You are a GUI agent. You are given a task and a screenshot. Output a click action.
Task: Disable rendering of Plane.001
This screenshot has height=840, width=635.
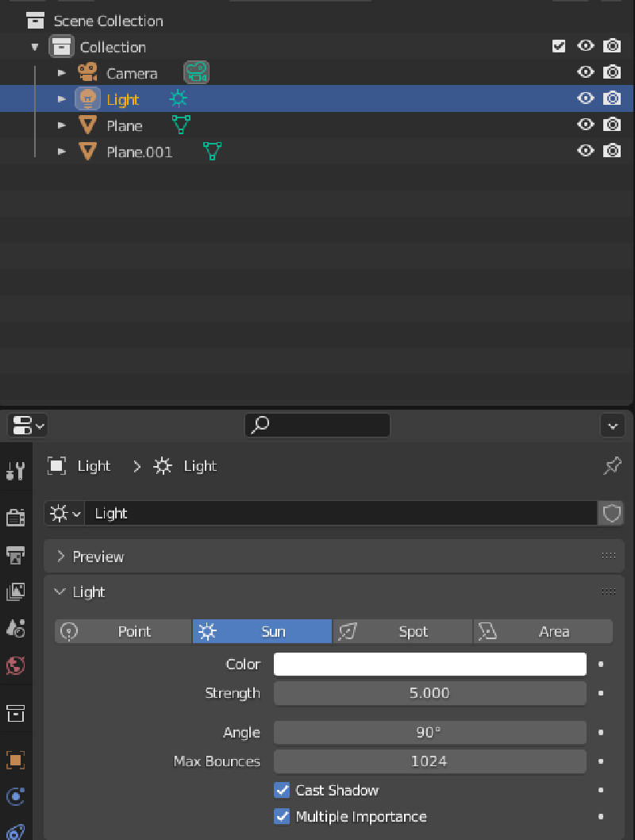click(612, 151)
